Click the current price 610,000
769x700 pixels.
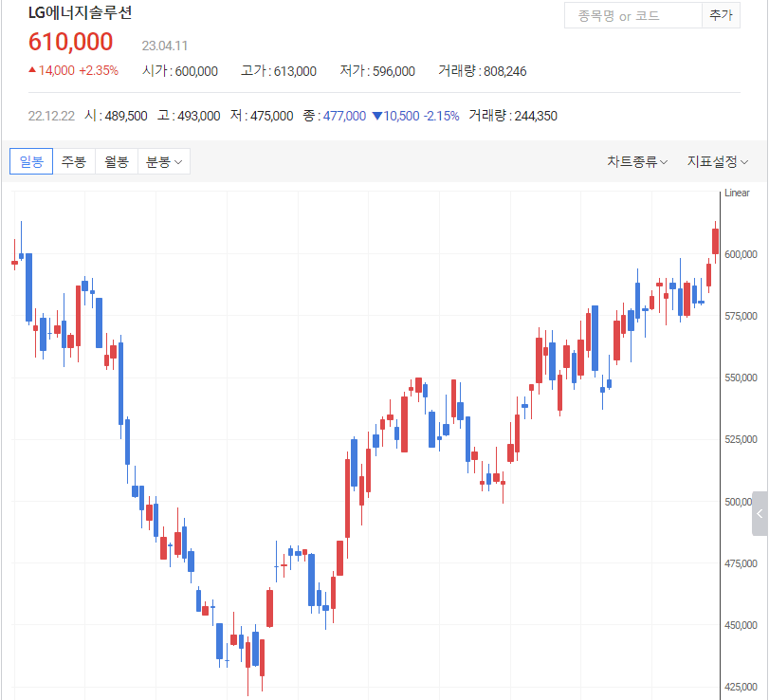tap(70, 42)
